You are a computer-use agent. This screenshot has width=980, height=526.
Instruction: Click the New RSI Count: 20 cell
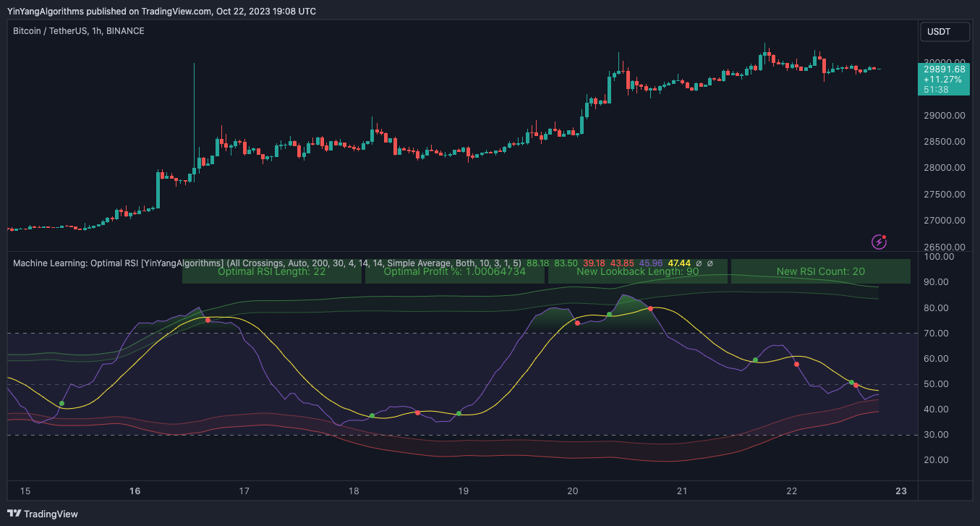[821, 272]
